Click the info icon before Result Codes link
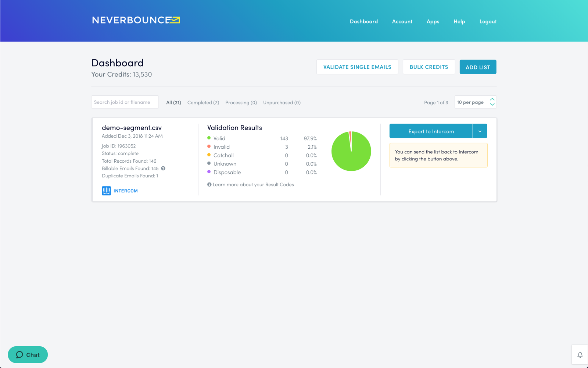588x368 pixels. click(209, 184)
